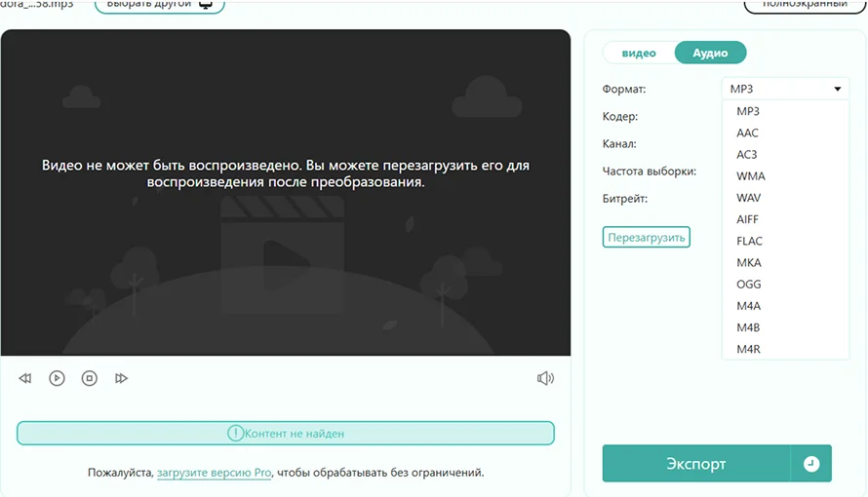Click the clock icon on Export button
The image size is (868, 497).
click(x=811, y=463)
